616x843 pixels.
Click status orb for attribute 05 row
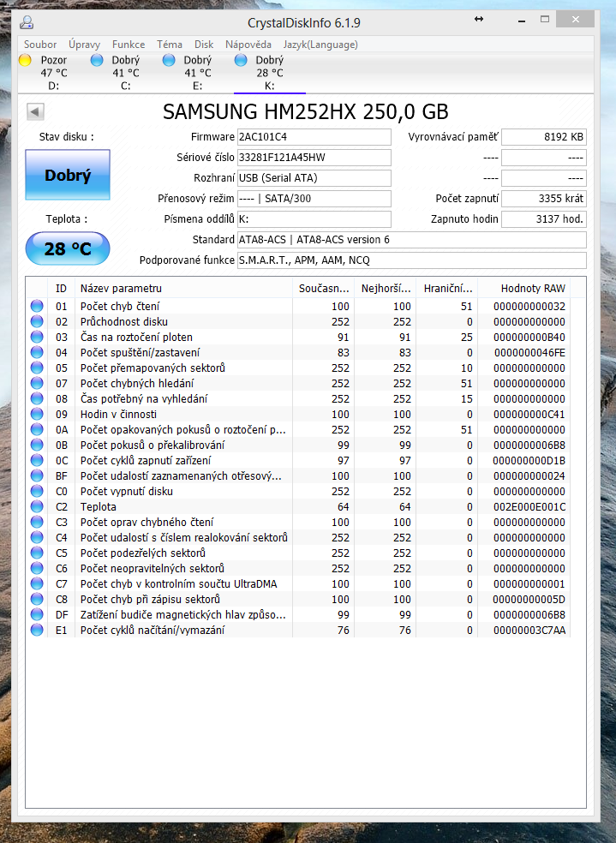coord(37,368)
